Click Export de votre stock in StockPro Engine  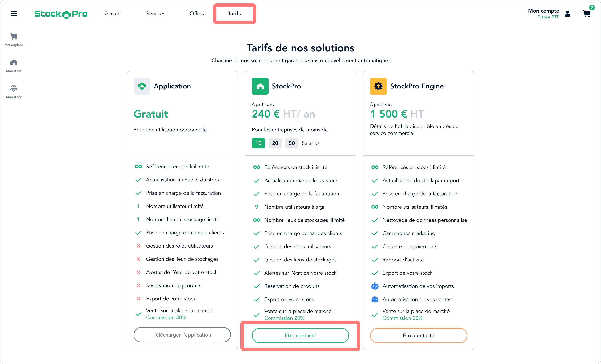(x=407, y=273)
